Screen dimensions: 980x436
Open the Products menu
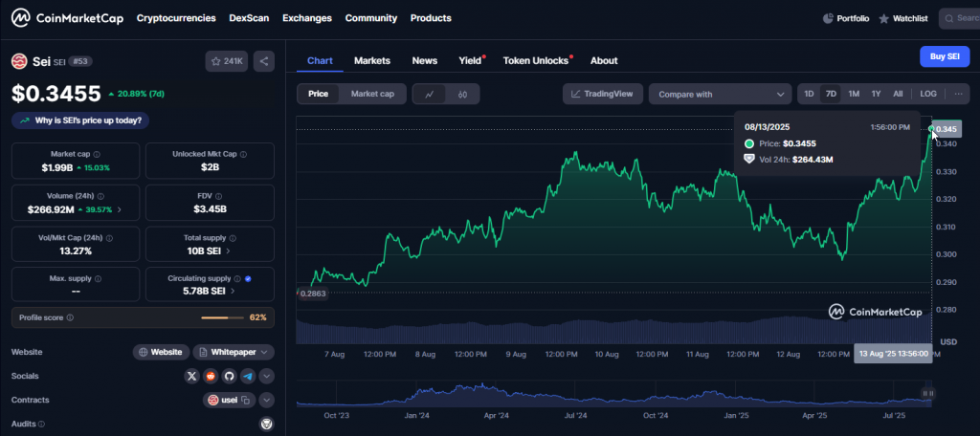coord(431,18)
